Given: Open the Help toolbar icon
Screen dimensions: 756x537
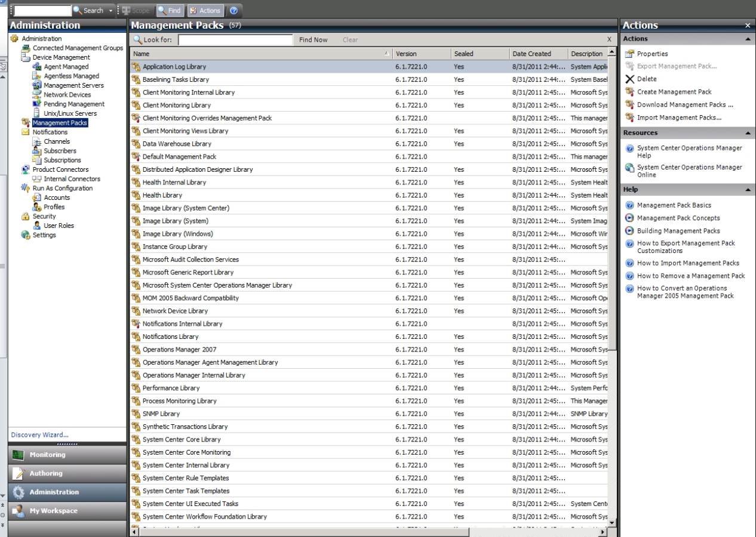Looking at the screenshot, I should click(x=233, y=10).
